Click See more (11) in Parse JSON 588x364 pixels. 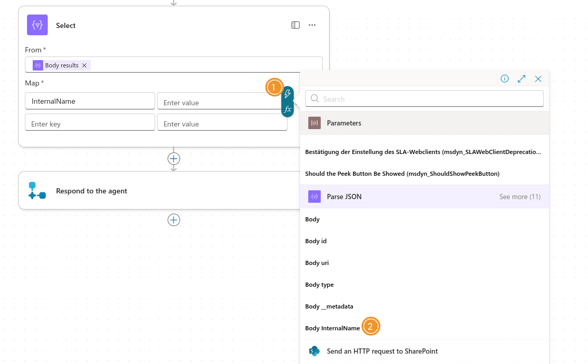(x=519, y=197)
